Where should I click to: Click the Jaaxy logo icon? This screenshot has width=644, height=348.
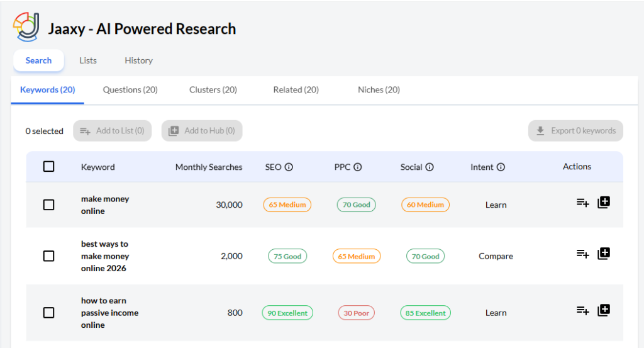26,26
